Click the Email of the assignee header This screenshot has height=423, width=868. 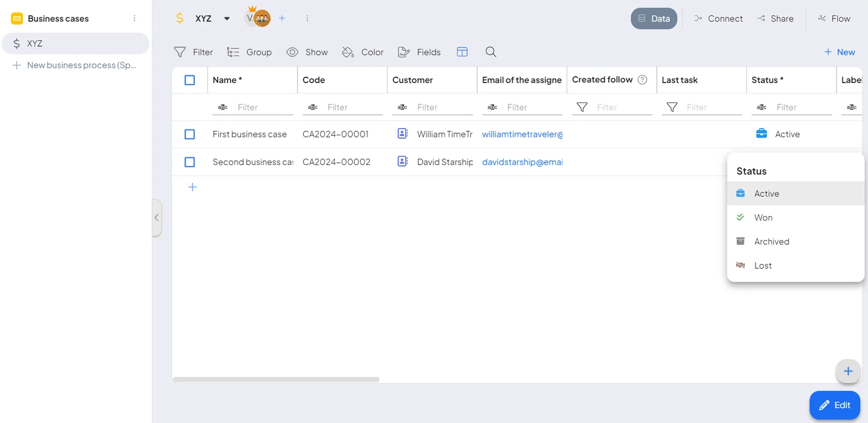(x=522, y=80)
